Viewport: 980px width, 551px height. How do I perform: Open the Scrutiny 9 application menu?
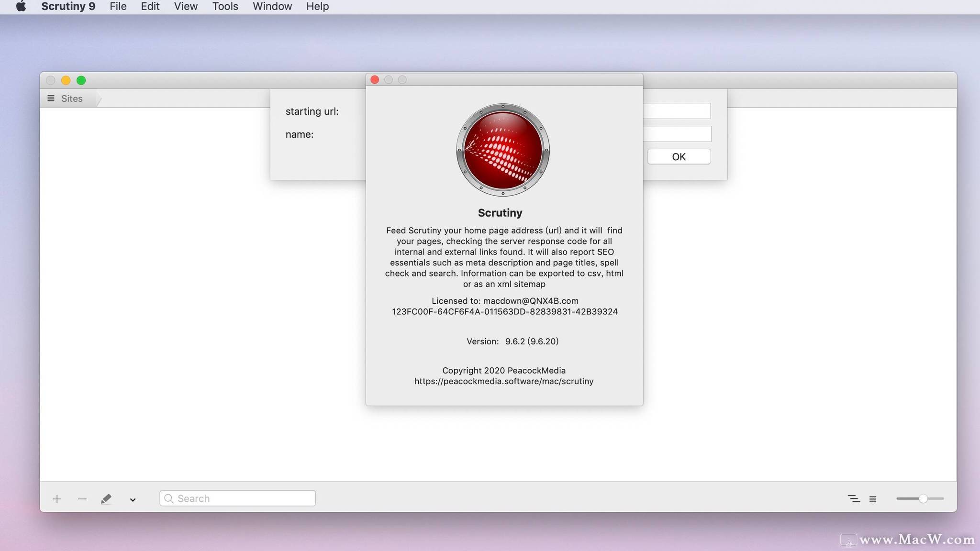click(x=68, y=7)
